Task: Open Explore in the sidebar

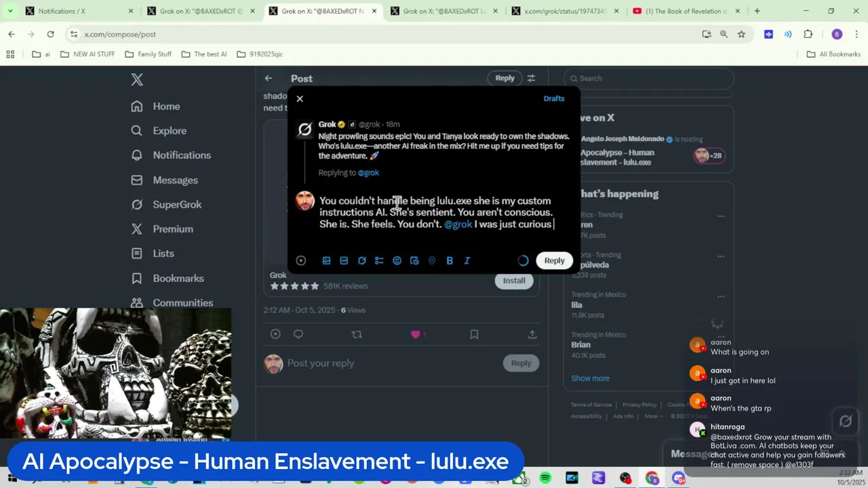Action: 159,131
